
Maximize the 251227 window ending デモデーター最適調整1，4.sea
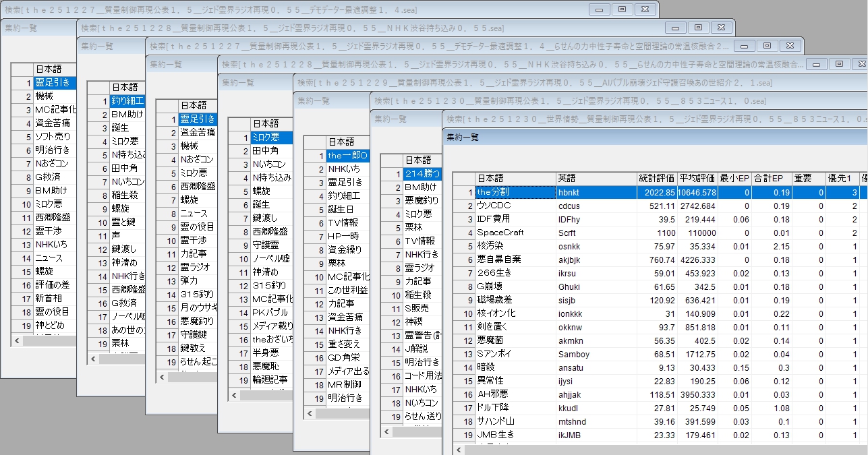point(622,9)
